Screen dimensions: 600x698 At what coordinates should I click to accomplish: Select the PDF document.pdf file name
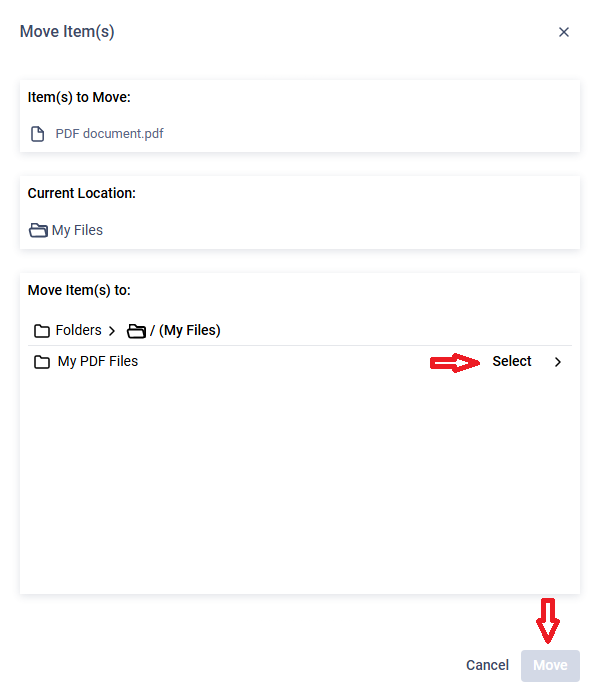coord(109,134)
